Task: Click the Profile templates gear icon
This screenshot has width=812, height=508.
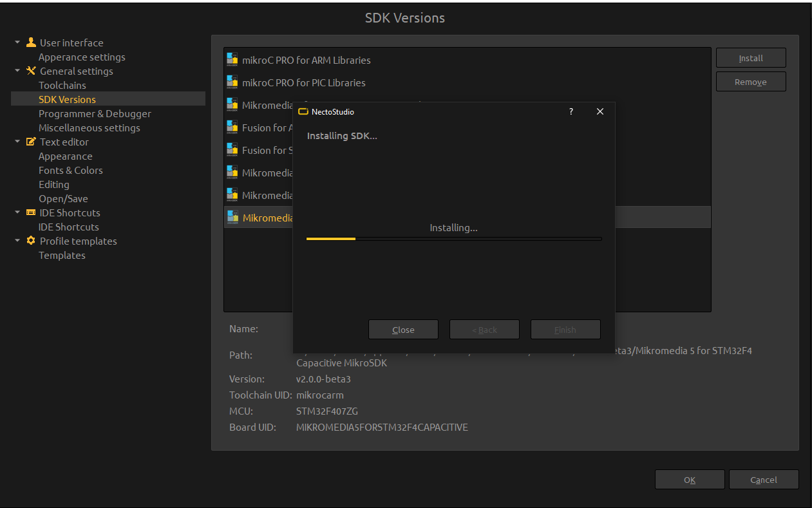Action: click(x=31, y=241)
